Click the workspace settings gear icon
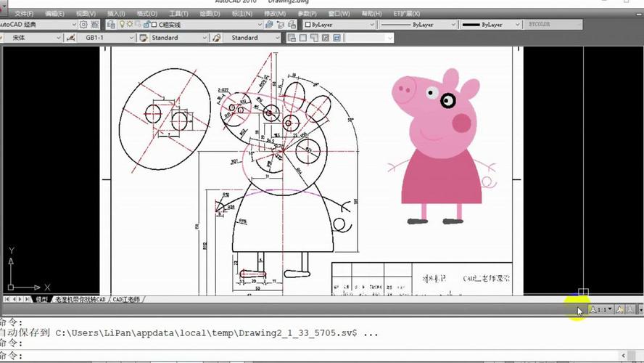 (x=83, y=25)
